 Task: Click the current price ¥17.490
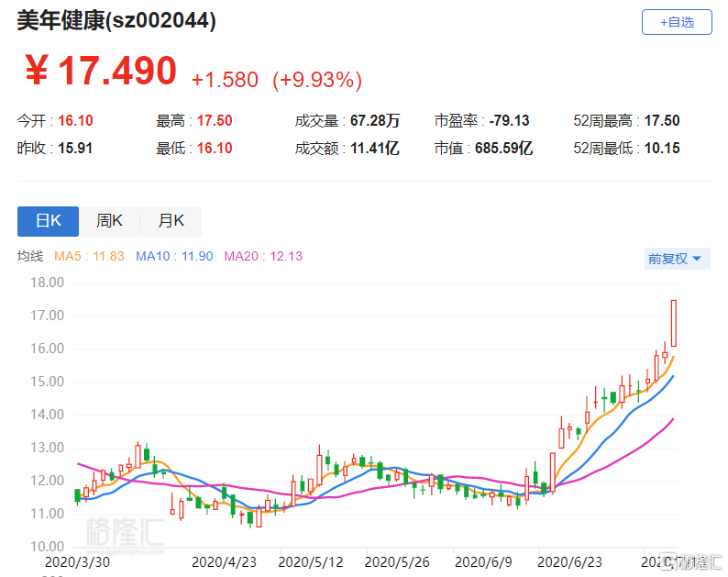click(101, 71)
